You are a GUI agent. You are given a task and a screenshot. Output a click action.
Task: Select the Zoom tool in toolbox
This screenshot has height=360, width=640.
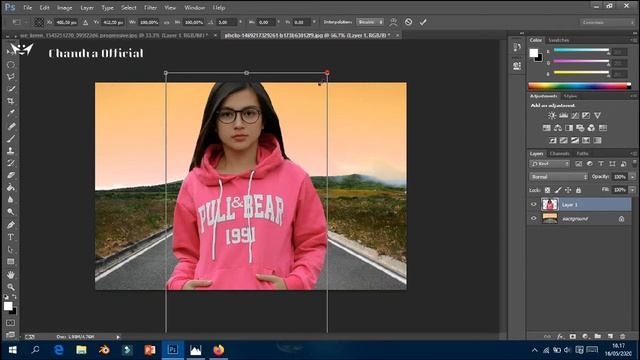11,287
